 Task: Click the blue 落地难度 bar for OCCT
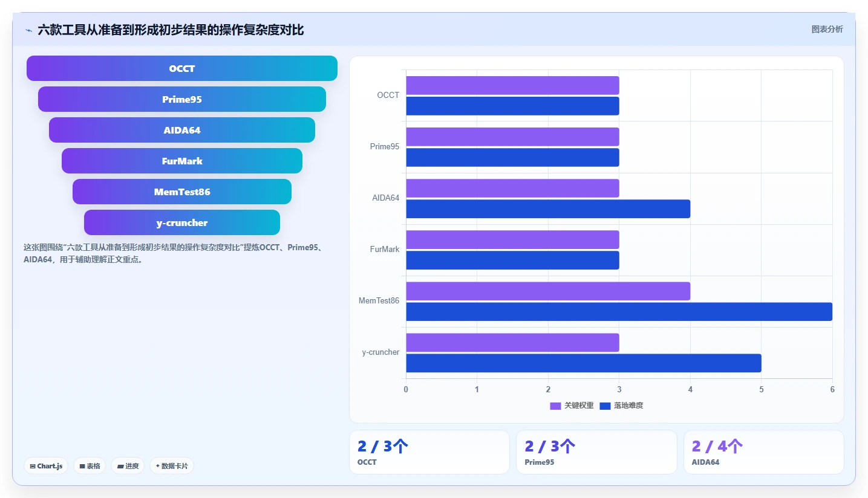click(x=512, y=106)
